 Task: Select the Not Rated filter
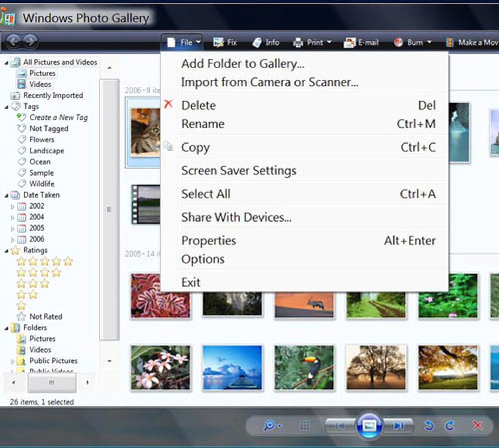(45, 316)
